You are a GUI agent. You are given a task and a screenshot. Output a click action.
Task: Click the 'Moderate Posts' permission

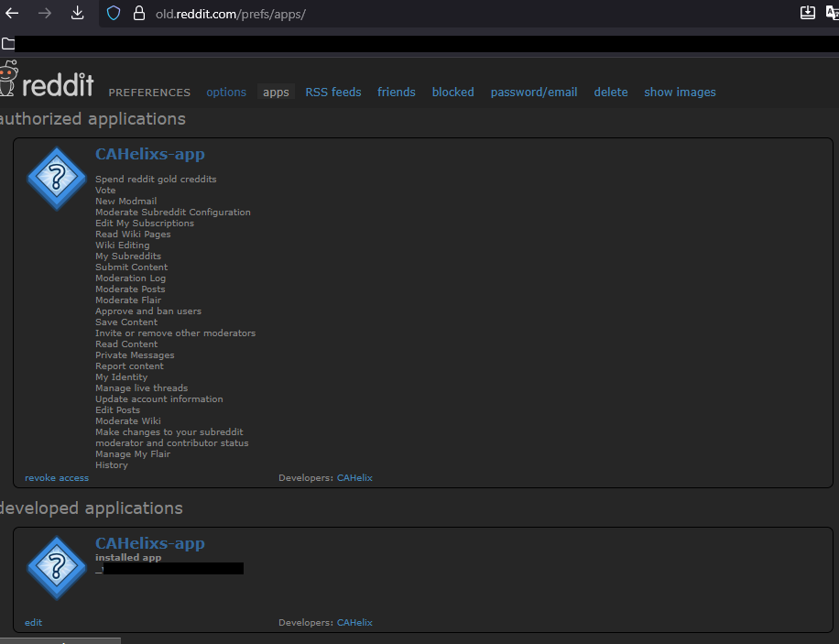(x=130, y=289)
